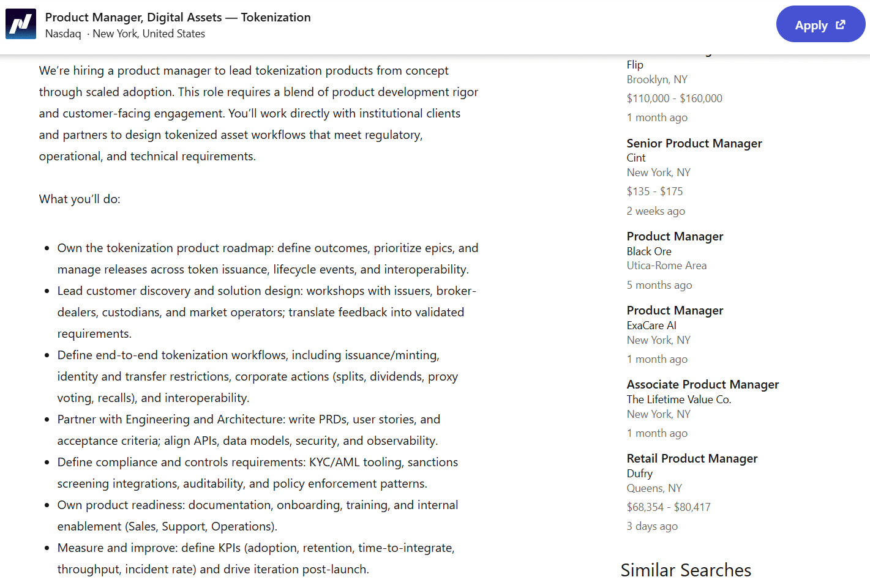Click the "What you'll do:" paragraph text
This screenshot has height=588, width=870.
80,199
